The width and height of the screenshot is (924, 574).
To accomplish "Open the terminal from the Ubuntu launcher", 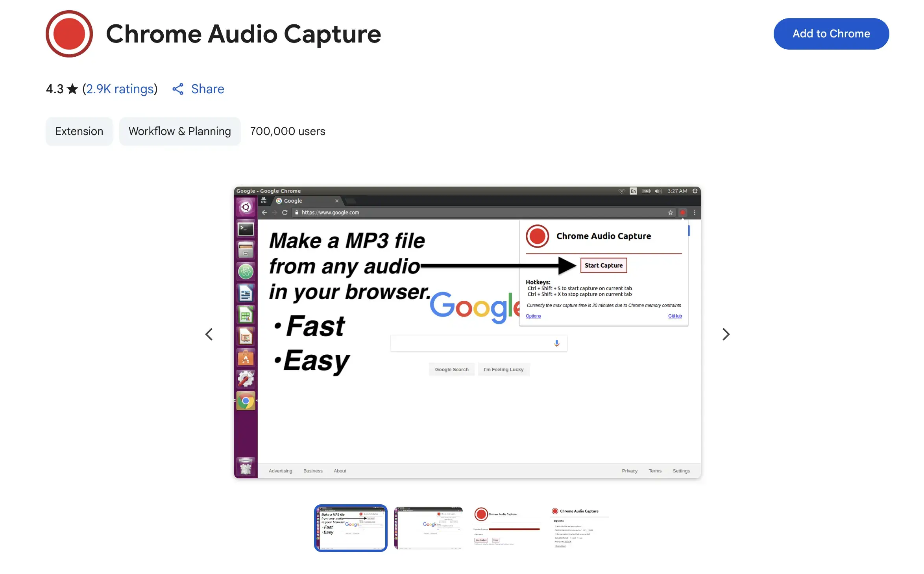I will point(246,228).
